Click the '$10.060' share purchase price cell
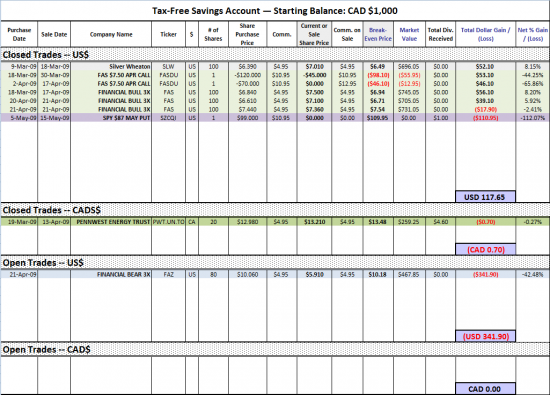550x395 pixels. tap(247, 274)
